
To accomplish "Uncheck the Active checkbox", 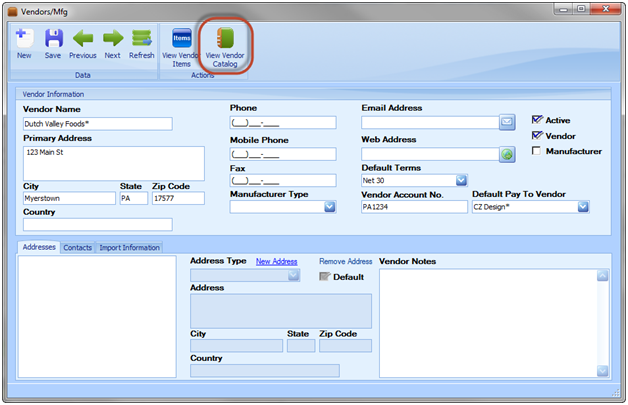I will pos(538,119).
